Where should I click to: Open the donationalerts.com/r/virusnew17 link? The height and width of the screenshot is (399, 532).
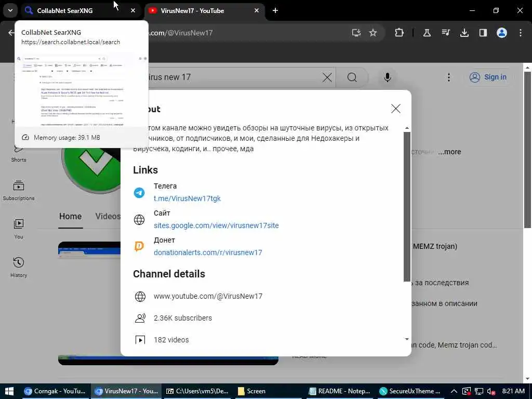point(208,252)
